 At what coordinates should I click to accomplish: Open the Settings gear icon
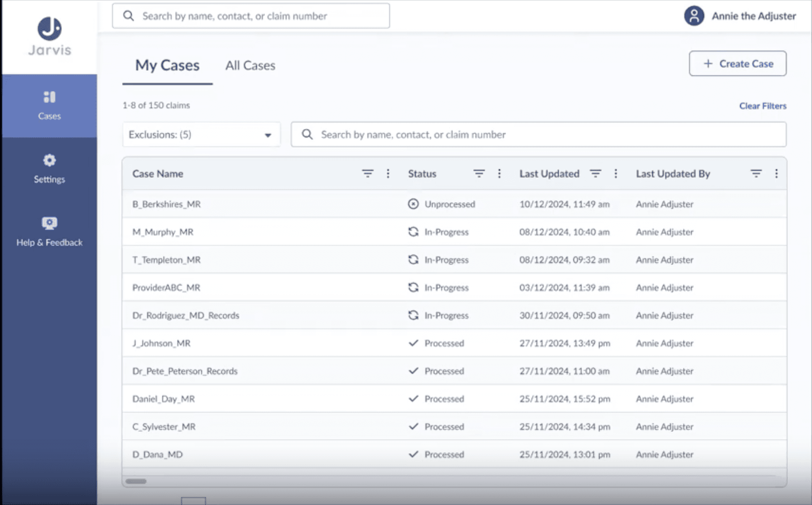[x=49, y=160]
